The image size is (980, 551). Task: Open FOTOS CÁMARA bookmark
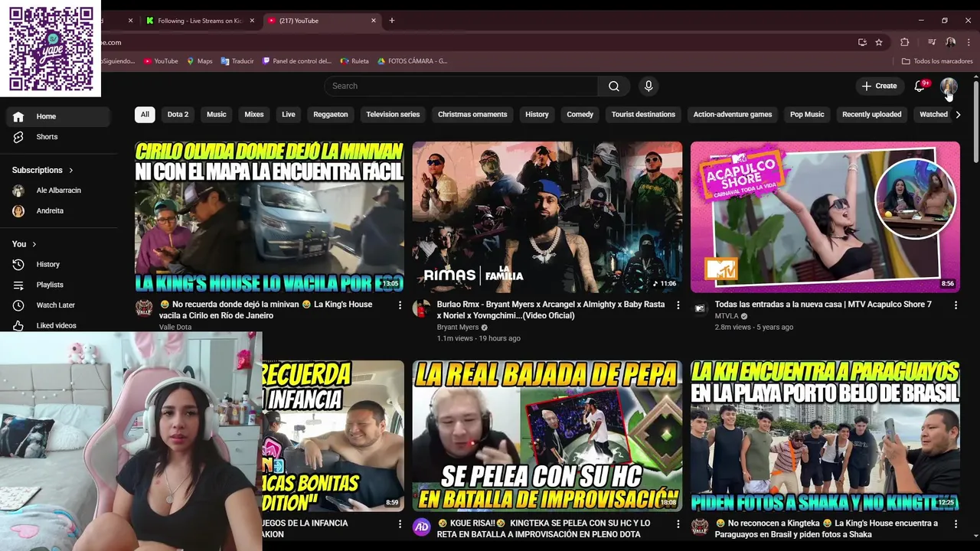click(412, 61)
